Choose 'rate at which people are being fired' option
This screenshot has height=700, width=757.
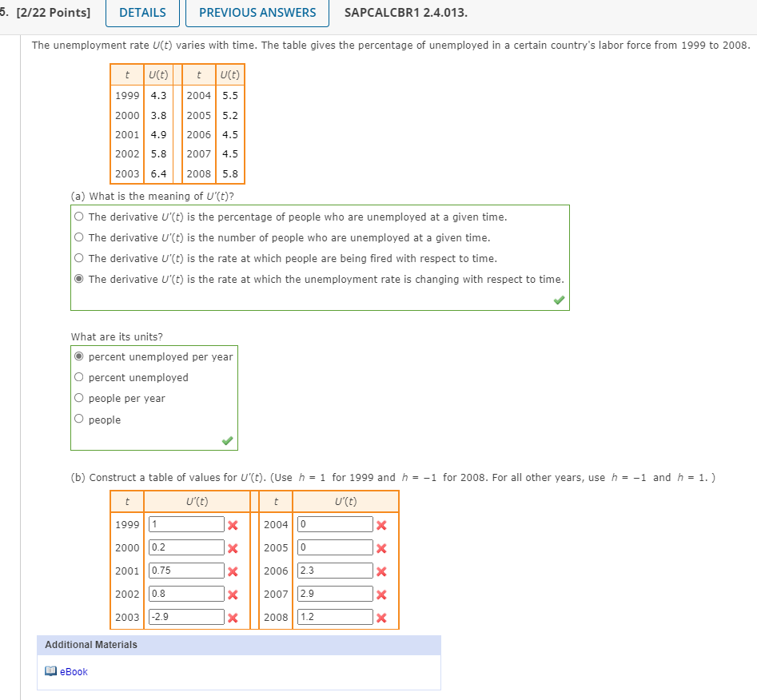click(x=79, y=258)
